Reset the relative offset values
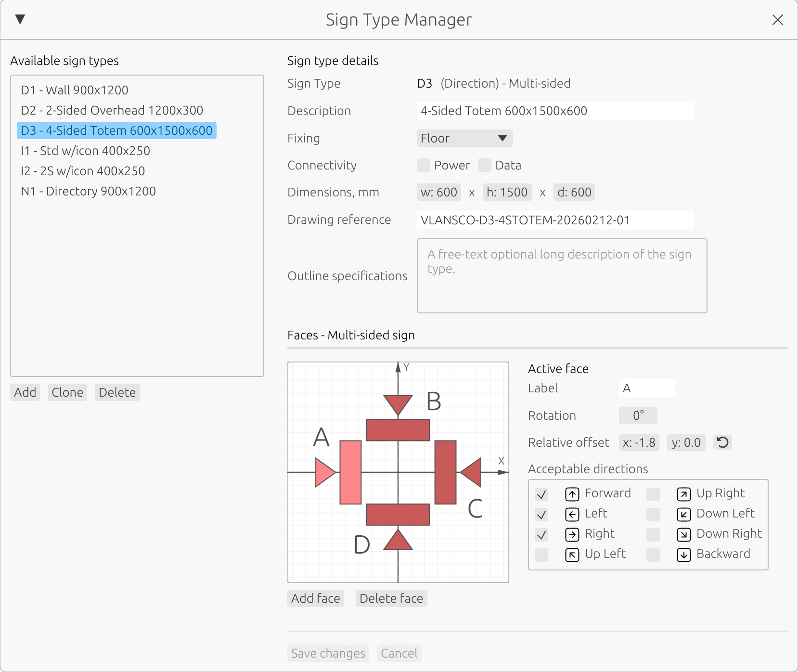 pyautogui.click(x=723, y=442)
